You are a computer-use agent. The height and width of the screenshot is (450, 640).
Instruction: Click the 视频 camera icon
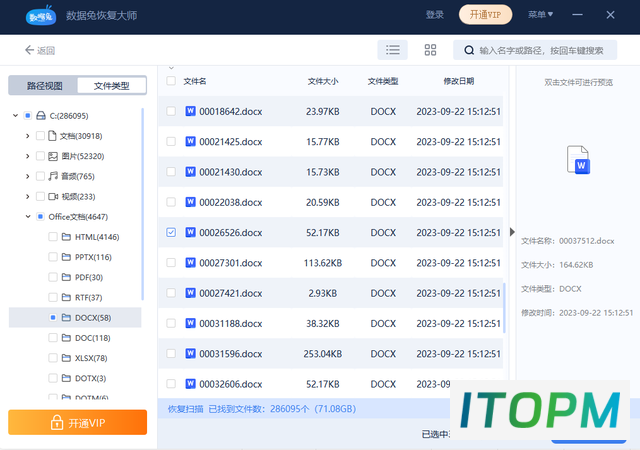tap(53, 196)
